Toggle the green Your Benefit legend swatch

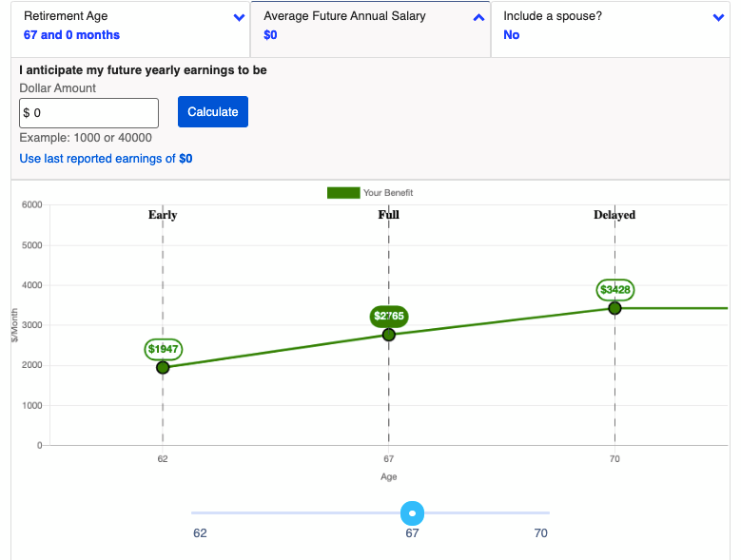coord(342,193)
